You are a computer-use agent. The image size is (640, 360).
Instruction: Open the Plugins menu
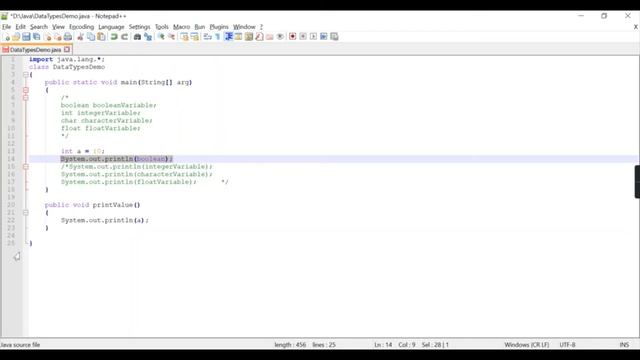tap(219, 27)
